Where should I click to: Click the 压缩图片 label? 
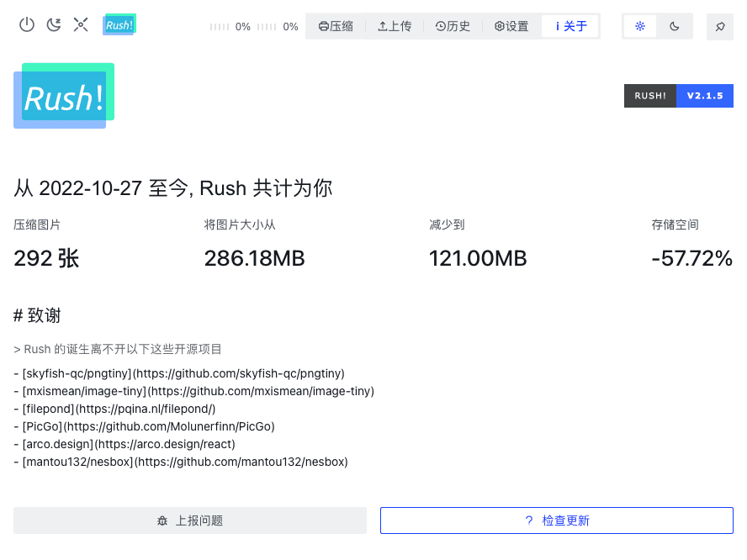coord(37,225)
